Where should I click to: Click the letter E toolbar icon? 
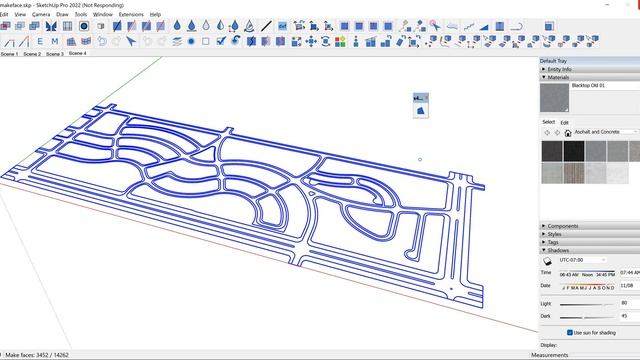click(40, 41)
